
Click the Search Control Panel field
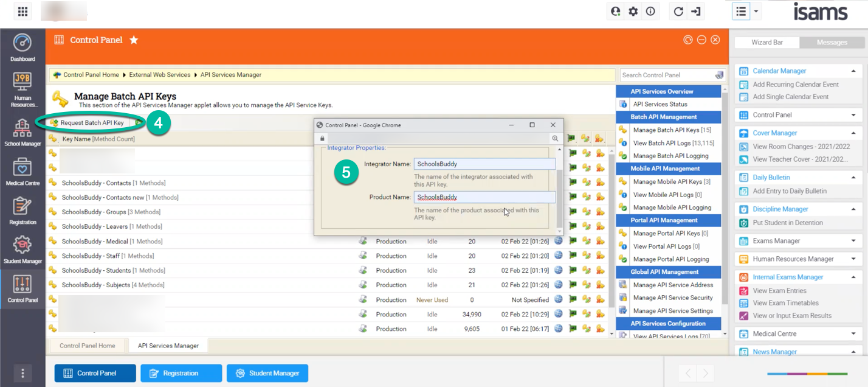click(666, 75)
